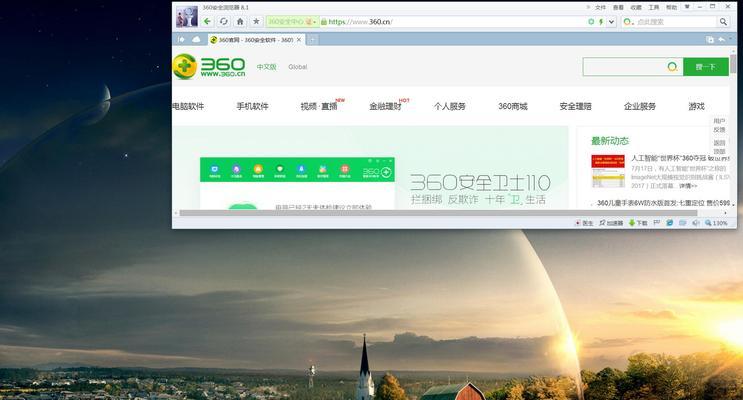Screen dimensions: 743x400
Task: Expand the address bar history dropdown arrow
Action: (x=611, y=22)
